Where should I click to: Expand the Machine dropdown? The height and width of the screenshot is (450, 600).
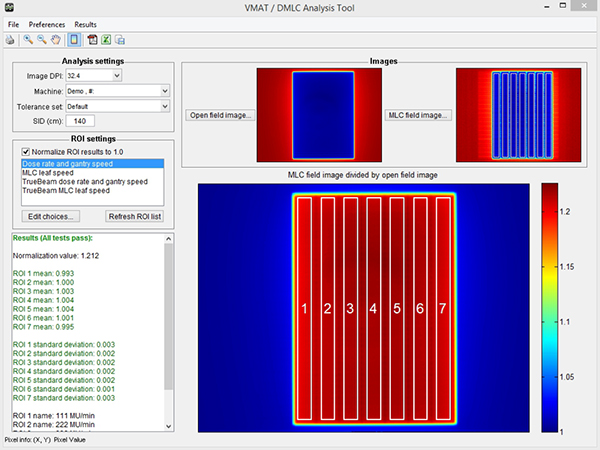(x=162, y=91)
